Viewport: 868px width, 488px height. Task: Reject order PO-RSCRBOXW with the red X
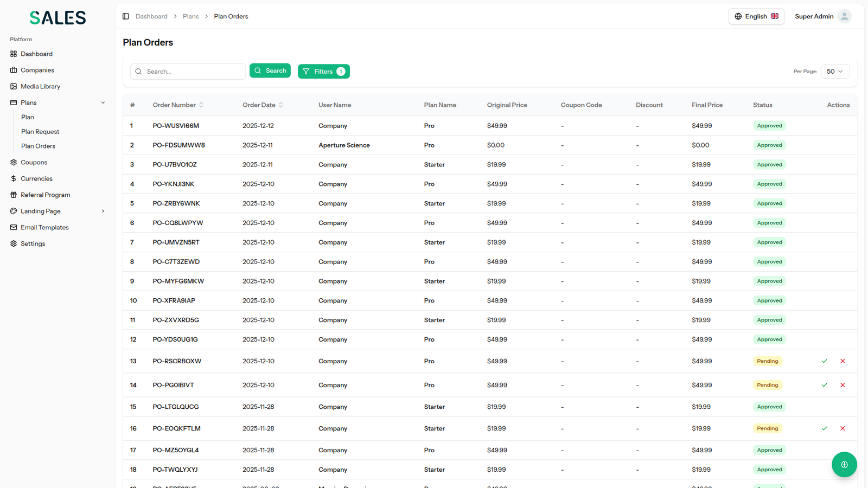pos(843,361)
